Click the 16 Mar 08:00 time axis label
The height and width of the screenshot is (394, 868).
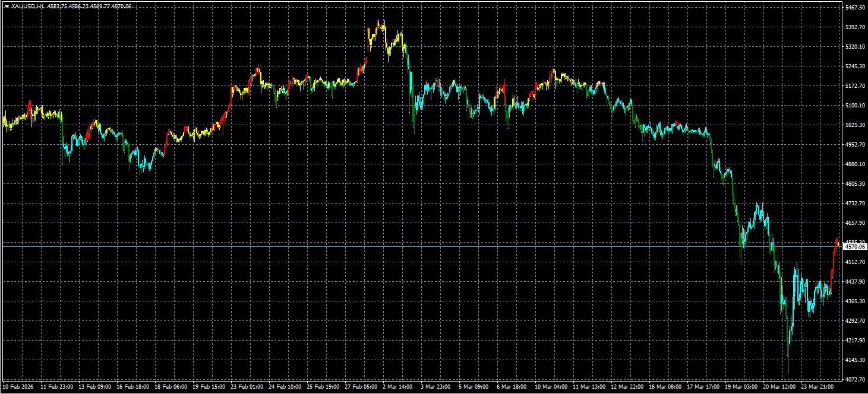[x=665, y=387]
